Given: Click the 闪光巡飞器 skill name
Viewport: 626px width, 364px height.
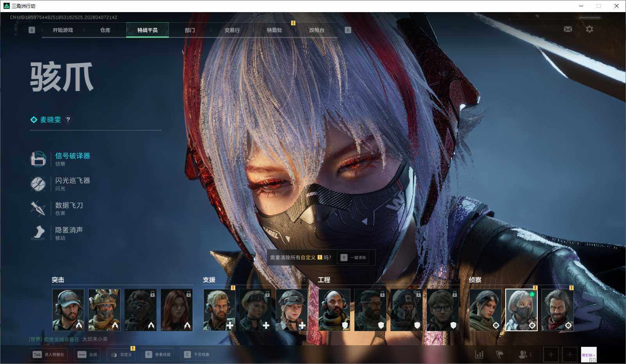Looking at the screenshot, I should coord(73,180).
